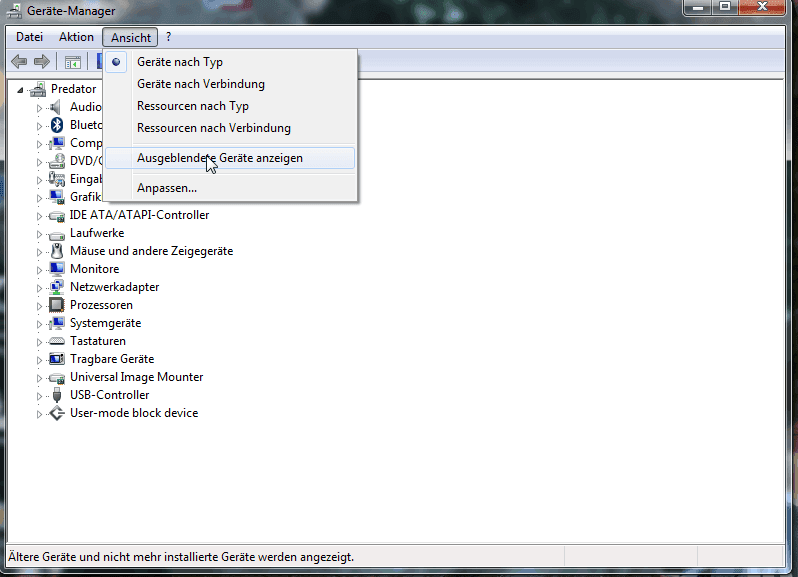798x577 pixels.
Task: Open Anpassen... from the Ansicht menu
Action: pos(230,188)
